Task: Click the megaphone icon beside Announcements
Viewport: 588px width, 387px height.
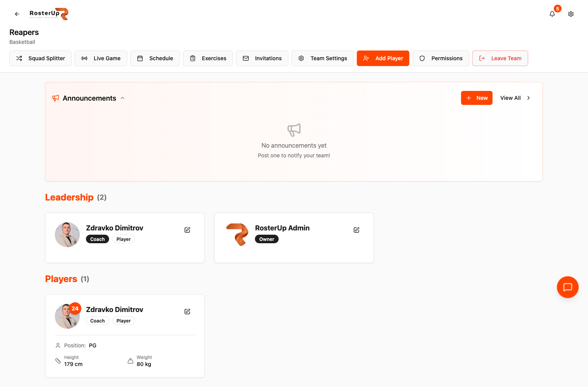Action: coord(56,98)
